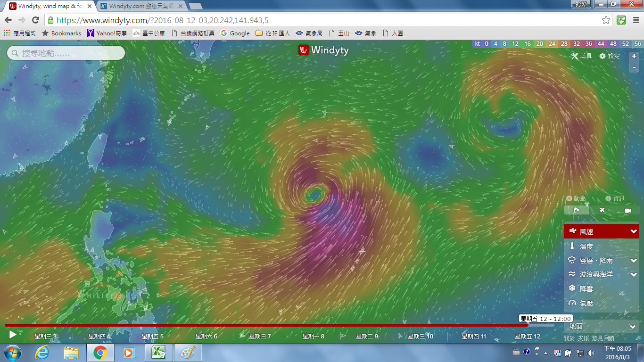644x362 pixels.
Task: Bookmark this page with star icon
Action: [606, 20]
